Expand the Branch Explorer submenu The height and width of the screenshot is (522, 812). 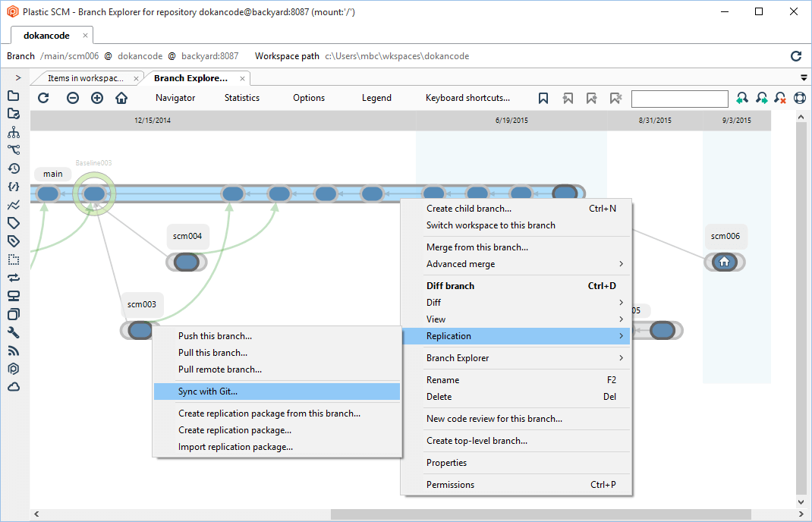click(x=621, y=358)
